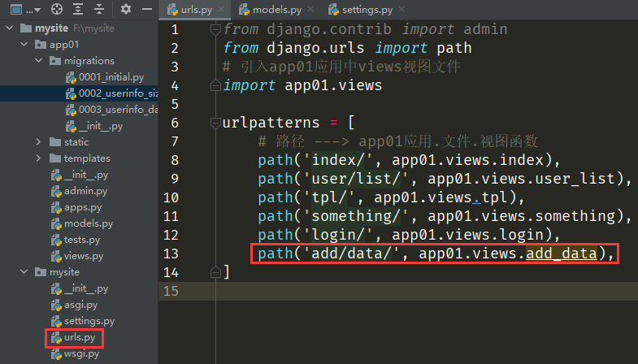
Task: Collapse the migrations folder
Action: coord(39,61)
